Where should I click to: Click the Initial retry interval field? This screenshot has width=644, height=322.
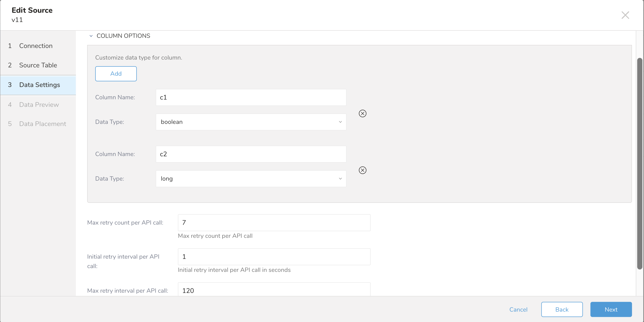click(274, 257)
